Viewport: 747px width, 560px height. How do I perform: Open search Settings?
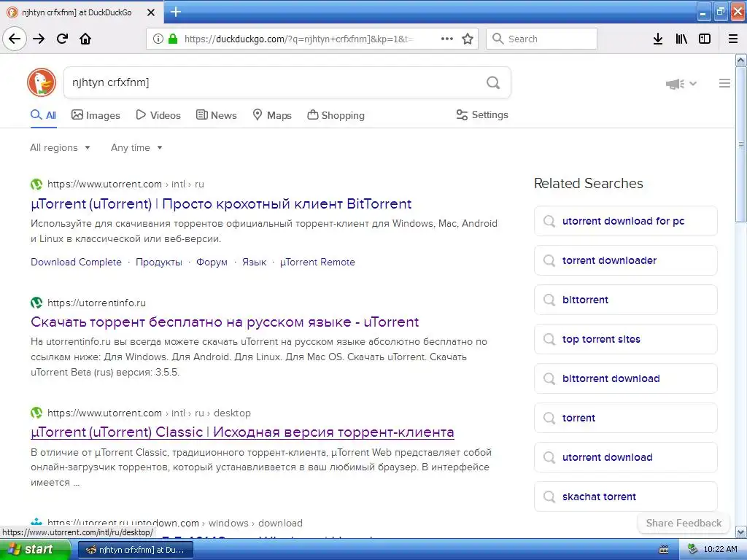482,114
